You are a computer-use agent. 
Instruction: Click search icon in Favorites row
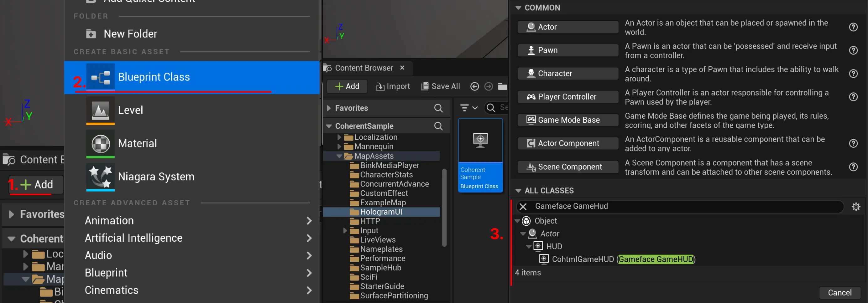click(x=438, y=108)
